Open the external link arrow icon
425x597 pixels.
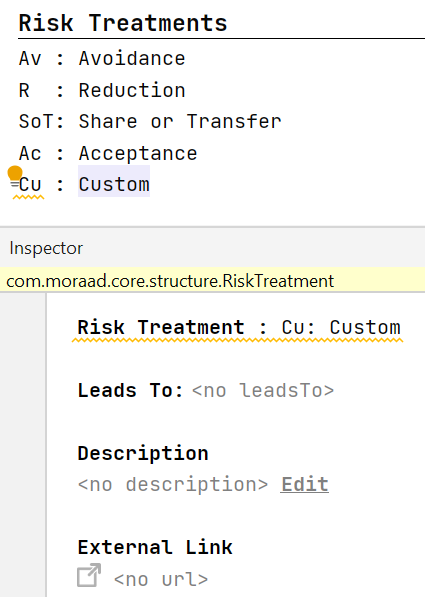[89, 575]
